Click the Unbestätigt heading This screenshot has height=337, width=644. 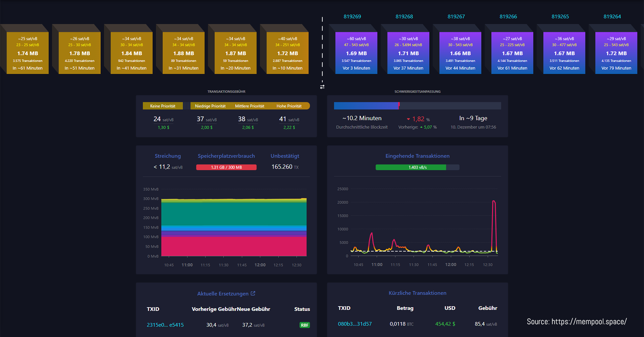coord(285,156)
